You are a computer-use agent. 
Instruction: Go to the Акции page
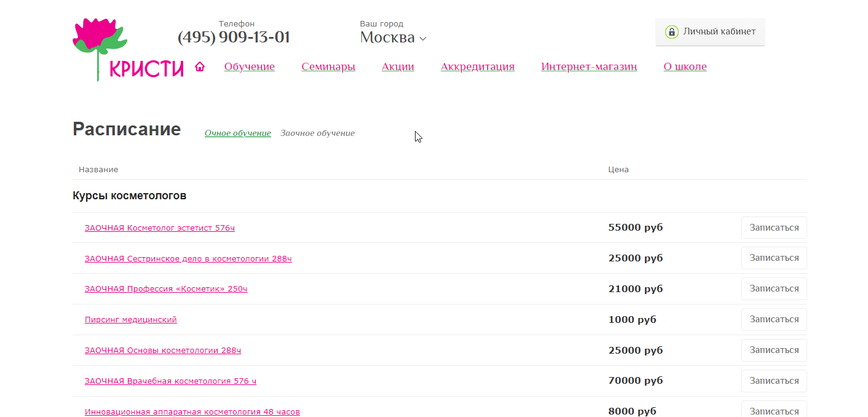398,67
